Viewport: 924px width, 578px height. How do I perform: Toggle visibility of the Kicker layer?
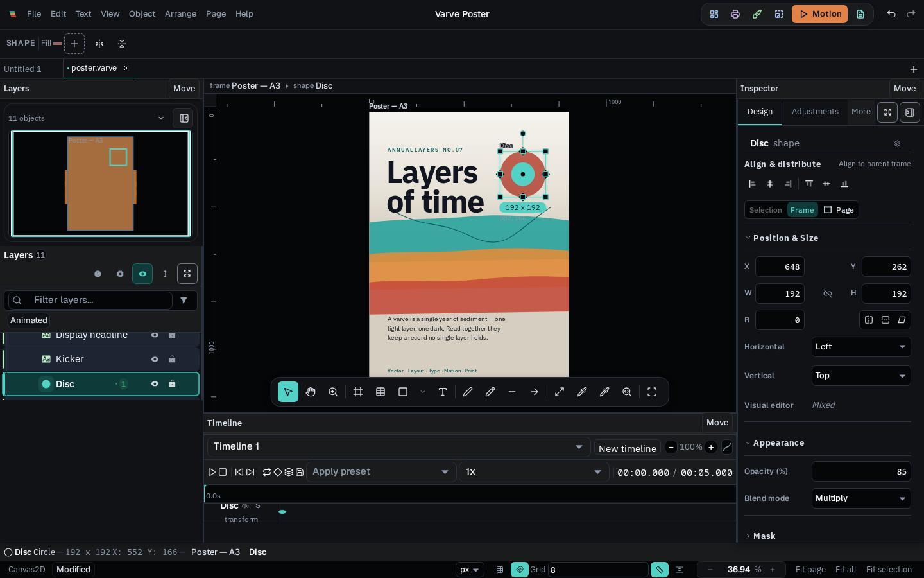(x=155, y=360)
